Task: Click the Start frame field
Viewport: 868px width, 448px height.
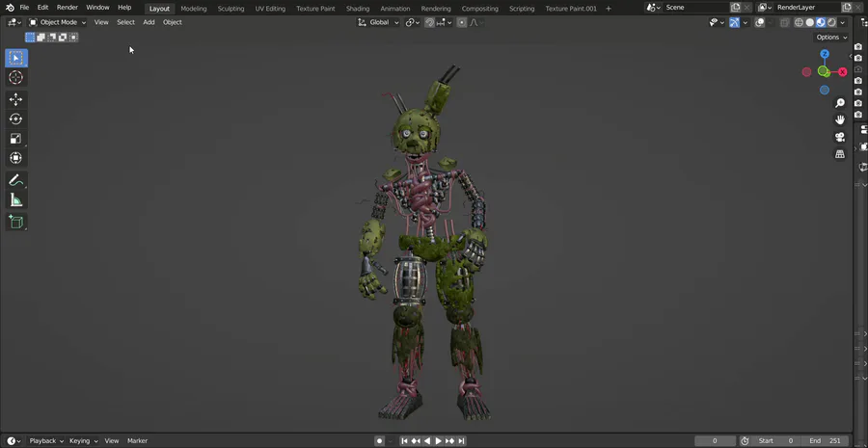Action: tap(775, 441)
